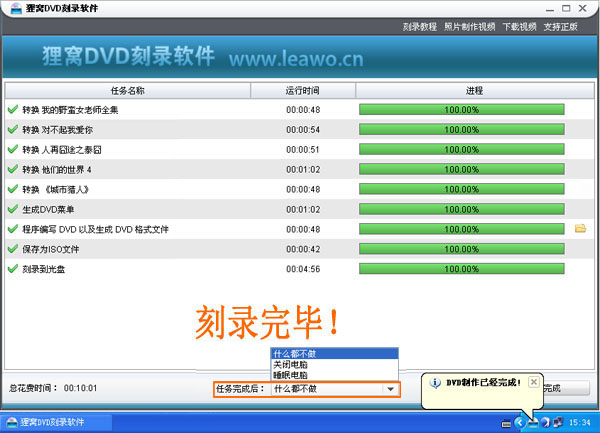Screen dimensions: 600x433
Task: Choose 睡眠电脑 in the dropdown list
Action: (x=334, y=375)
